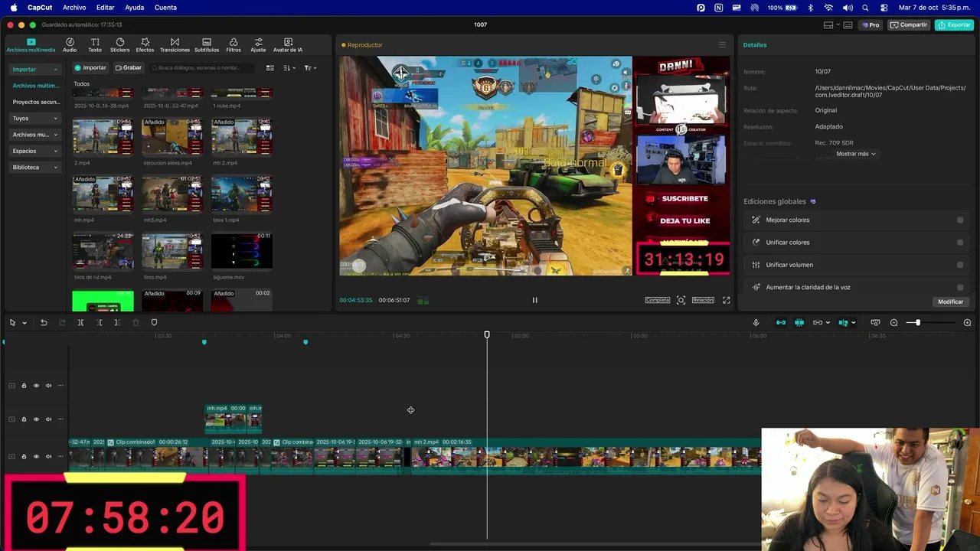The image size is (980, 551).
Task: Open Editar menu in menu bar
Action: [106, 8]
